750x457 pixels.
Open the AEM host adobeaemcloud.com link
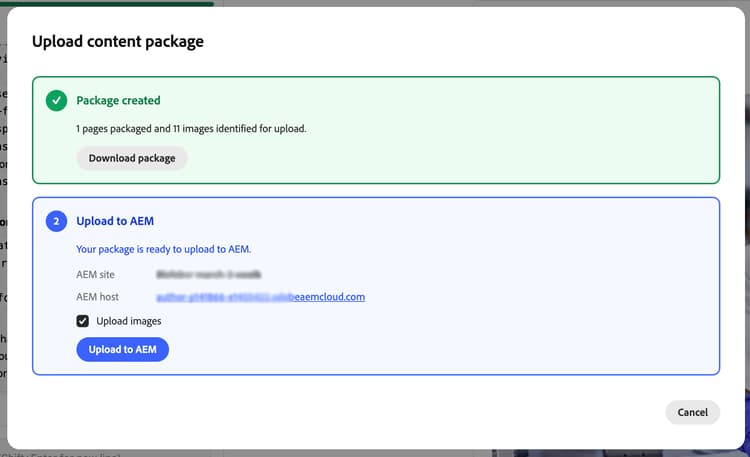point(261,297)
